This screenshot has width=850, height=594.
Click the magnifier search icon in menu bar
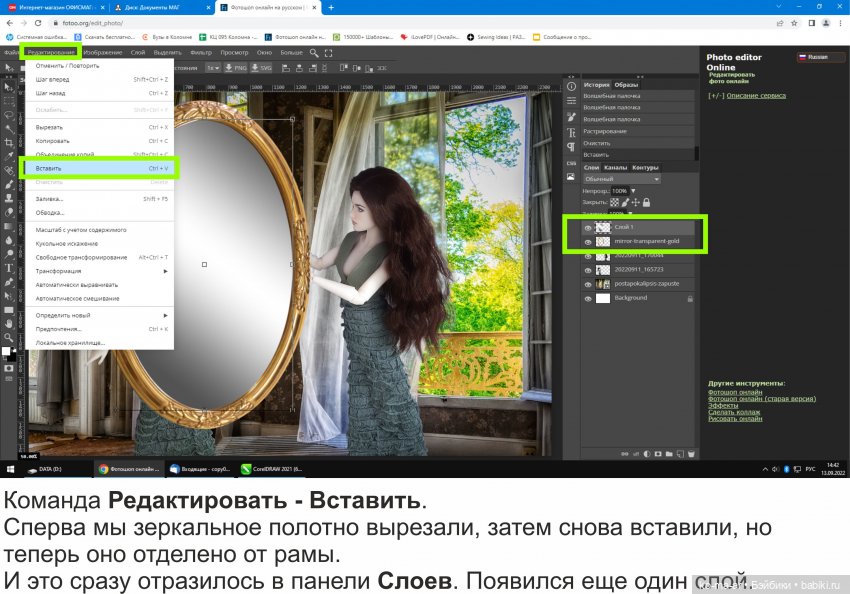314,54
